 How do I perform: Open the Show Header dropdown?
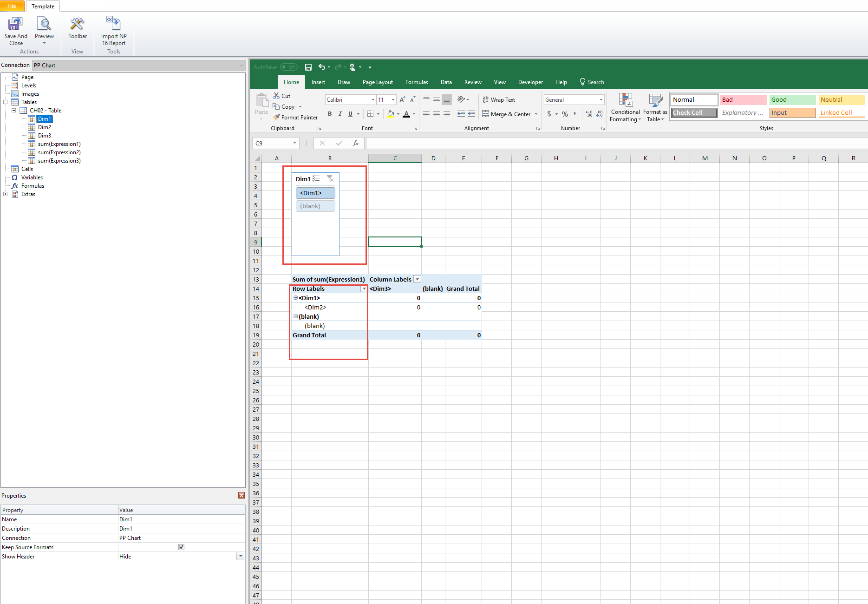[x=241, y=557]
